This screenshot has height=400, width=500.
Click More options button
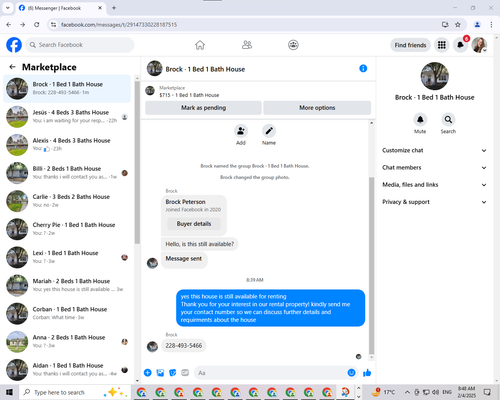pos(317,108)
